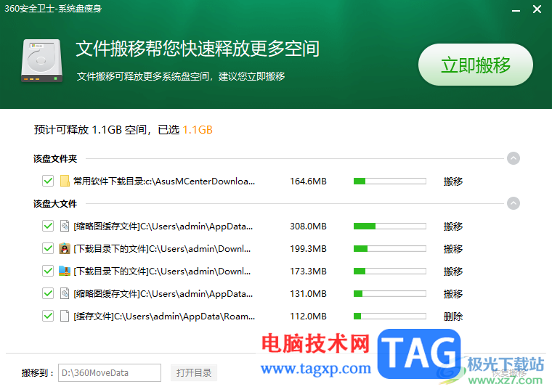Uncheck the 199.3MB download file checkbox
The image size is (552, 392).
click(x=48, y=248)
